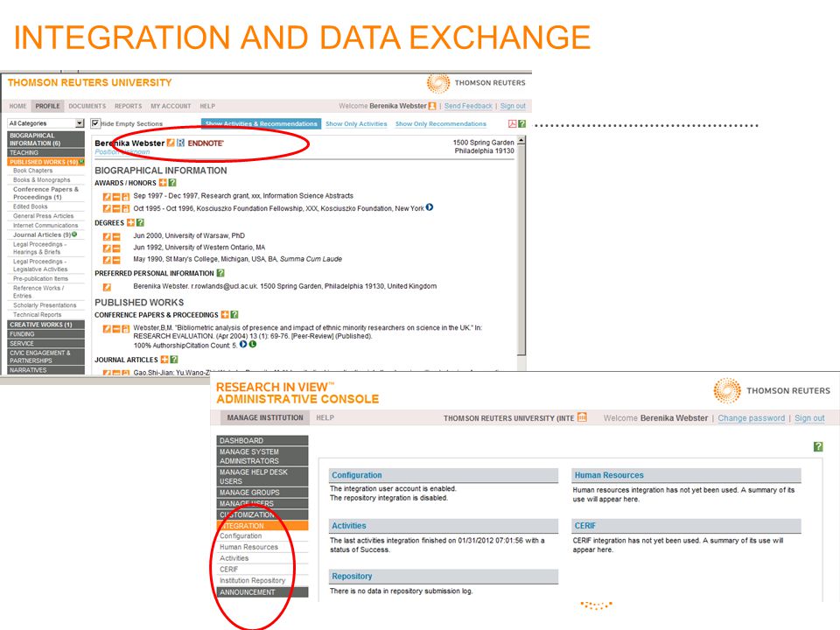This screenshot has width=840, height=630.
Task: Click the Show Only Recommendations link
Action: click(x=441, y=123)
